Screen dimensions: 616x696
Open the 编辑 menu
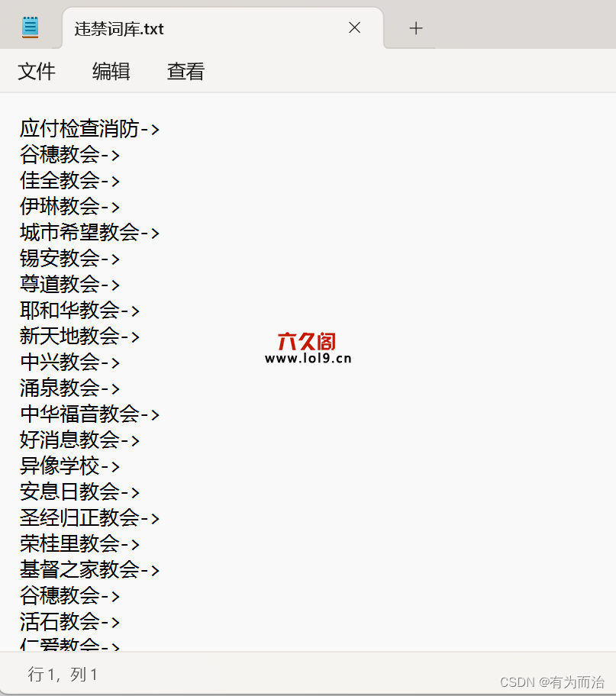(111, 72)
